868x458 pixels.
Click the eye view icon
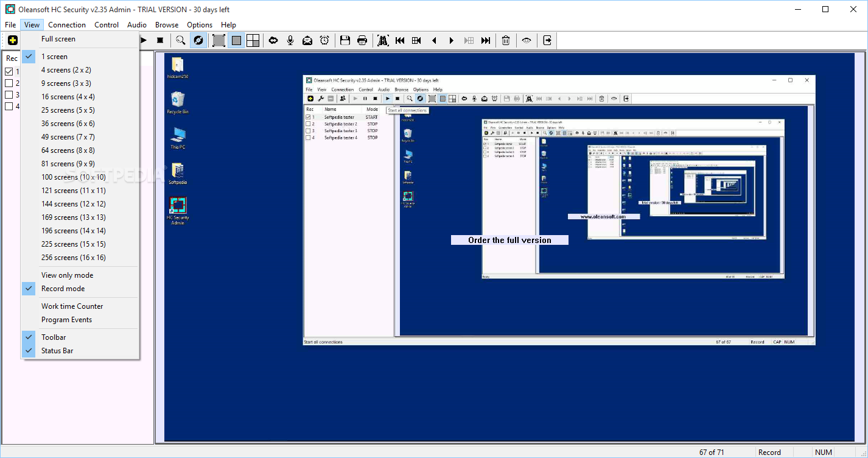[x=527, y=40]
